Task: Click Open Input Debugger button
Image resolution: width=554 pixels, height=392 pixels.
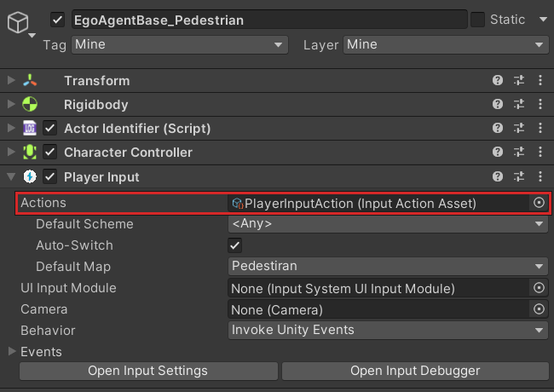Action: pos(415,371)
